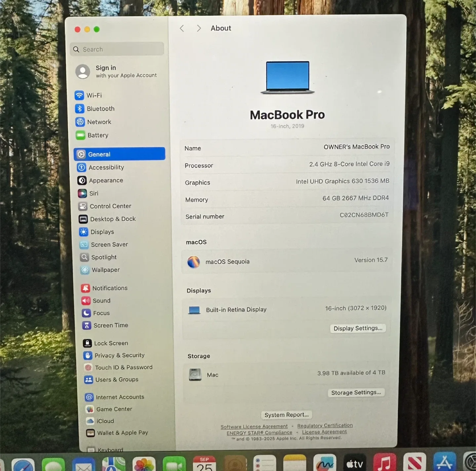Image resolution: width=476 pixels, height=471 pixels.
Task: Click the Search field in sidebar
Action: coord(117,49)
